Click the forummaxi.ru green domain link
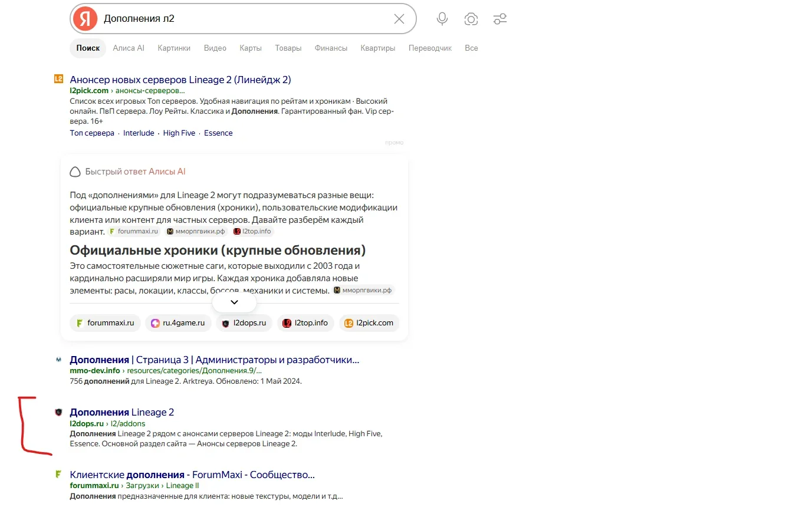This screenshot has height=517, width=812. [94, 486]
